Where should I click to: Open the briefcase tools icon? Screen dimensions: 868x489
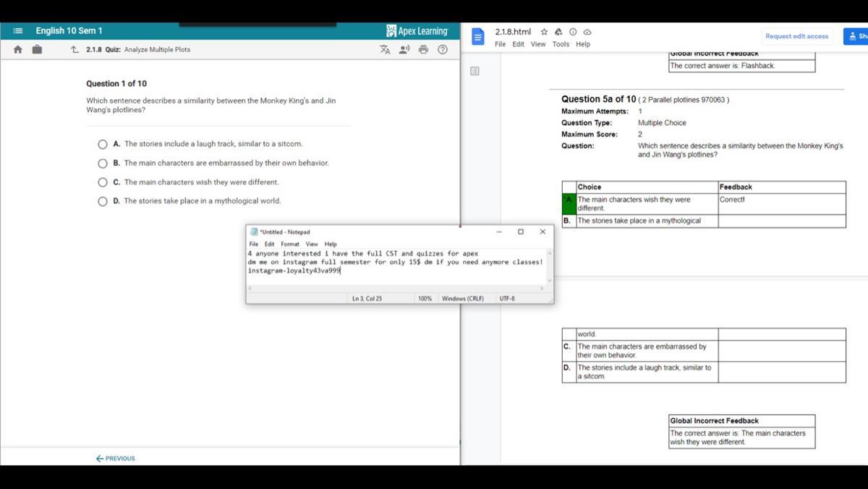coord(37,50)
